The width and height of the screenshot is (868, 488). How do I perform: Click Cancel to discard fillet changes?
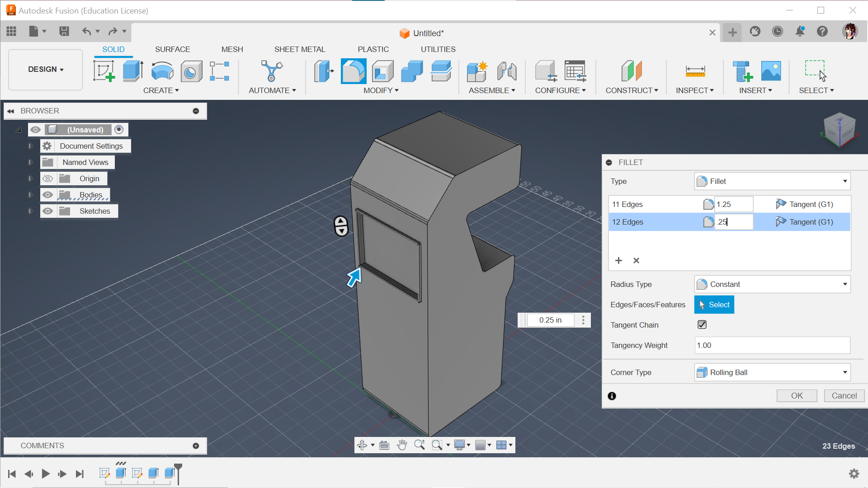click(x=843, y=395)
